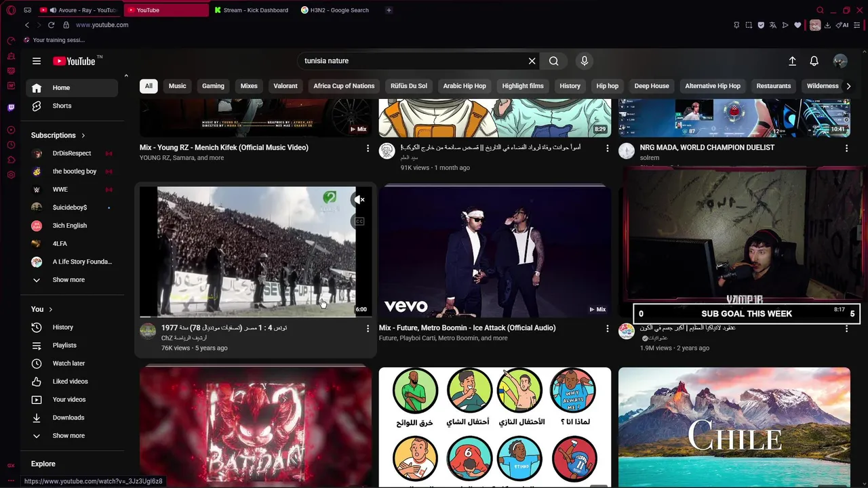Open the You section chevron header
This screenshot has height=488, width=868.
coord(42,309)
